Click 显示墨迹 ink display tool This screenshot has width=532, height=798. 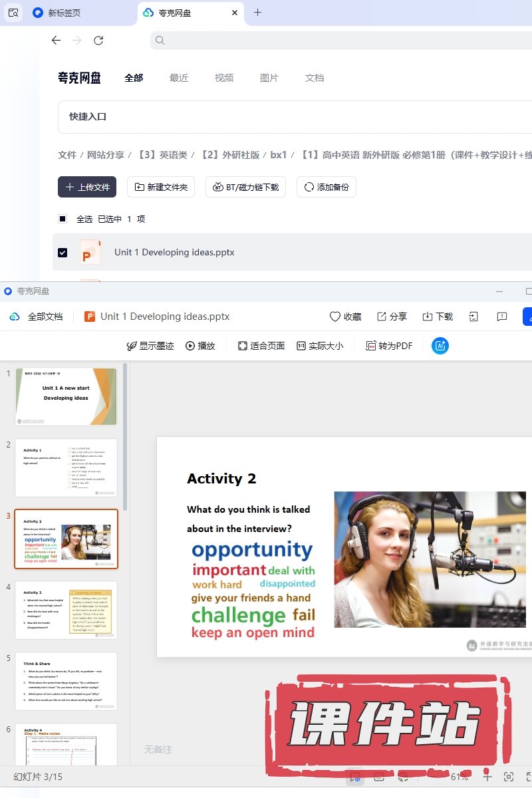[150, 346]
